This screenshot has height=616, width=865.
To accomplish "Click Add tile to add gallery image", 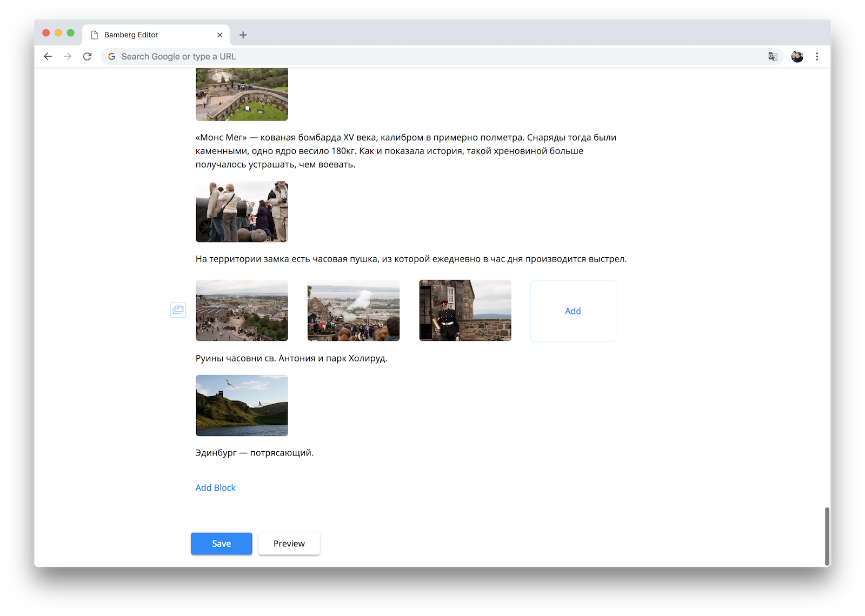I will point(573,311).
